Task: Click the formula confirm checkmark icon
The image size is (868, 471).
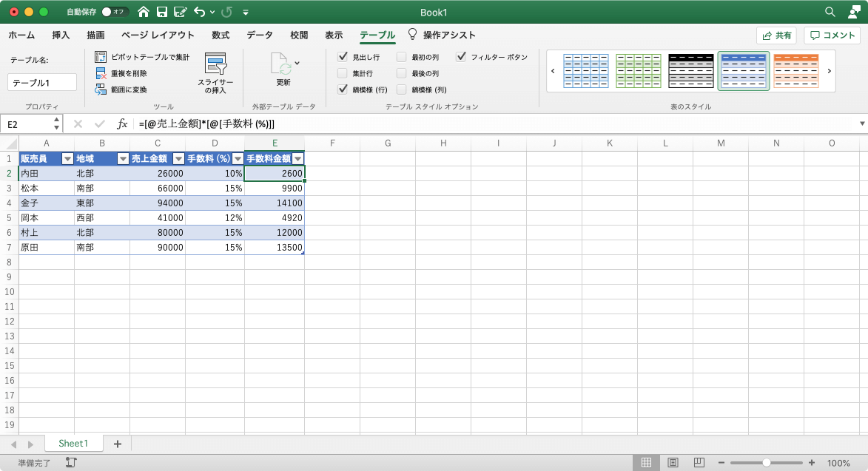Action: pyautogui.click(x=100, y=123)
